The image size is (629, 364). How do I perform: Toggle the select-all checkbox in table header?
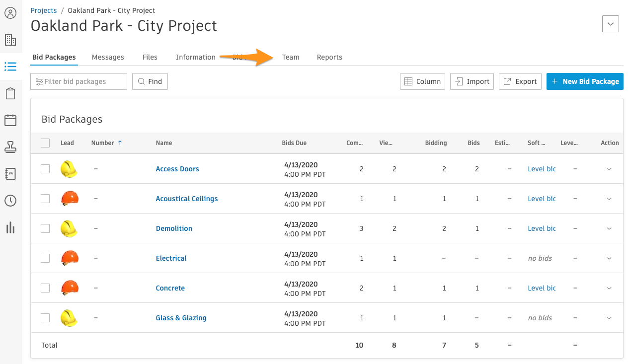point(45,143)
